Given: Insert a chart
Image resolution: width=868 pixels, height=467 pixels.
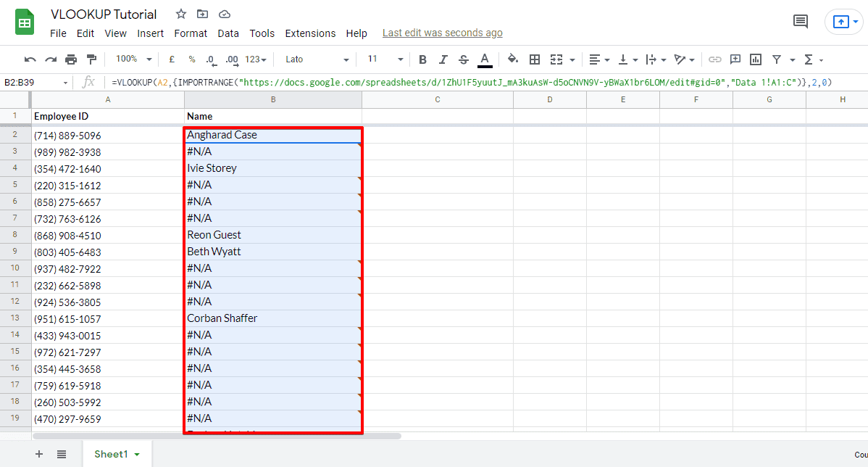Looking at the screenshot, I should pos(756,59).
